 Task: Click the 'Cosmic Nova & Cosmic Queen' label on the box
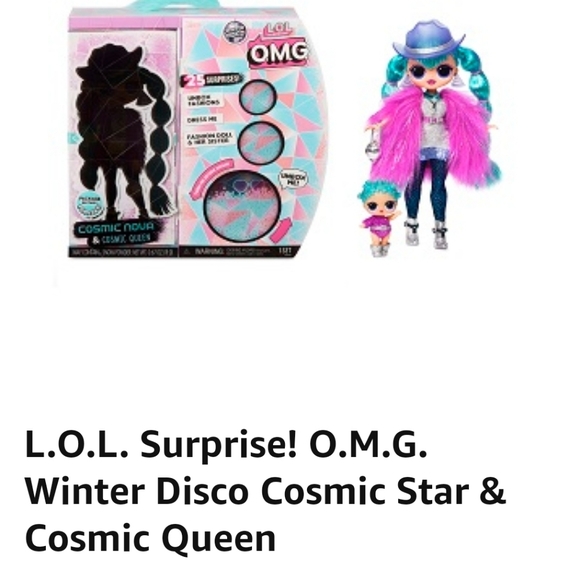pyautogui.click(x=115, y=233)
